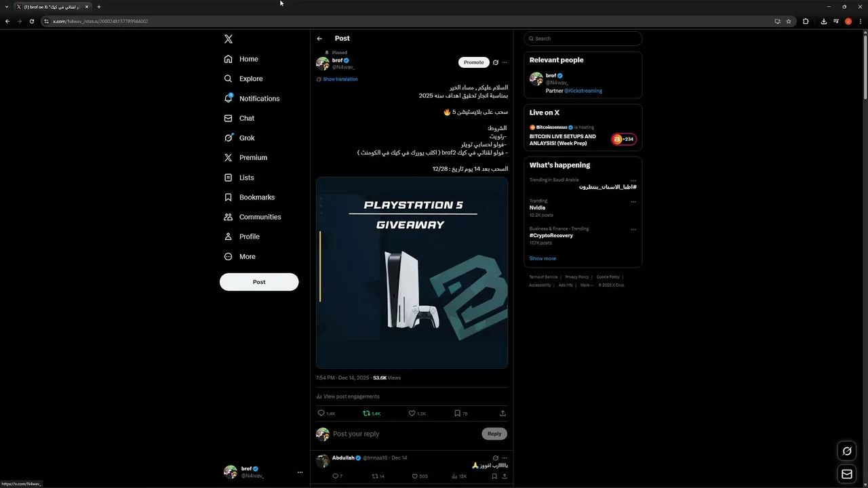
Task: Open a new browser tab
Action: click(98, 7)
